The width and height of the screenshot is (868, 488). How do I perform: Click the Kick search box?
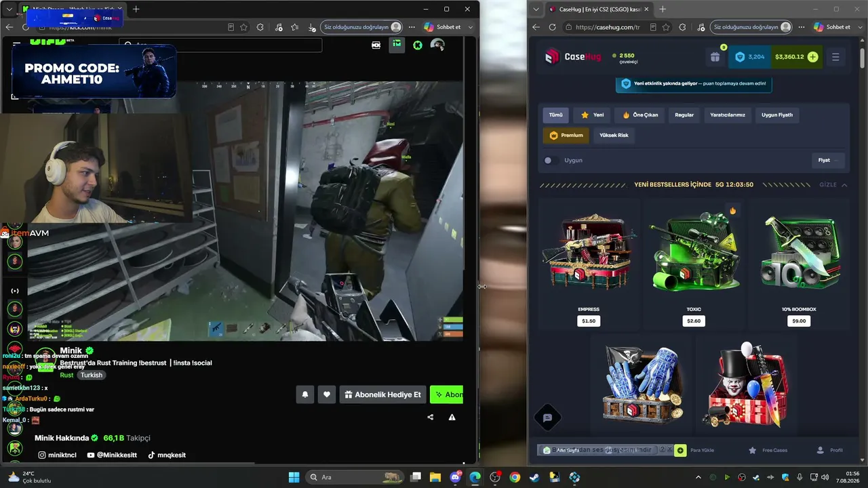coord(220,45)
